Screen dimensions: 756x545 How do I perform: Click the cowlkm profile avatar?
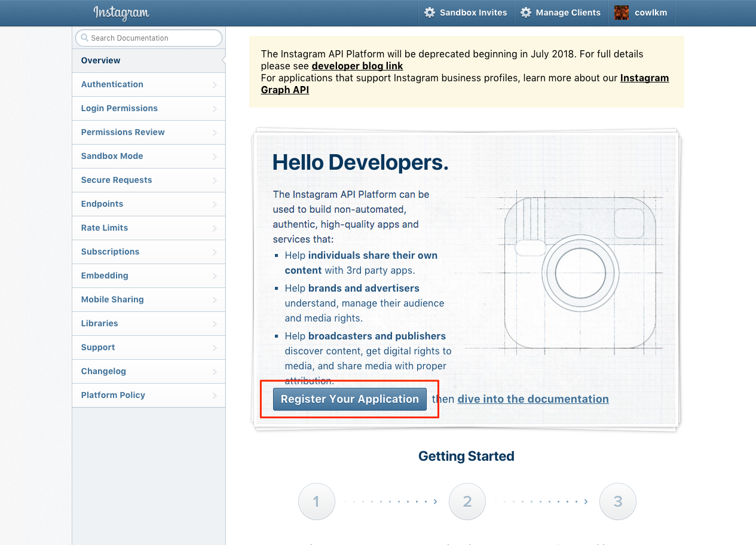click(x=622, y=13)
